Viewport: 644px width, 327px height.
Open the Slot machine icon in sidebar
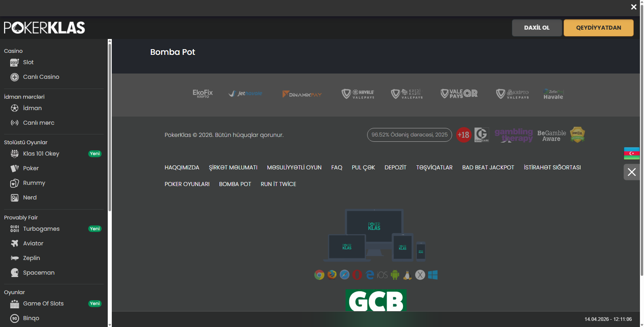tap(15, 63)
